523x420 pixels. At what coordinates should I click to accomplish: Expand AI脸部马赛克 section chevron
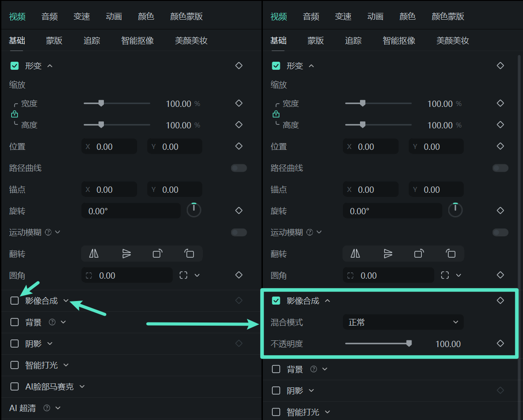[x=82, y=387]
